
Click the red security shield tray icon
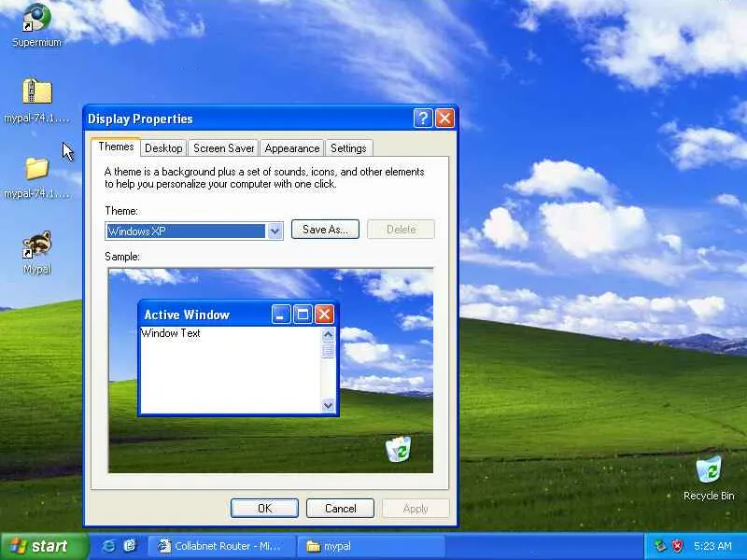[x=678, y=546]
